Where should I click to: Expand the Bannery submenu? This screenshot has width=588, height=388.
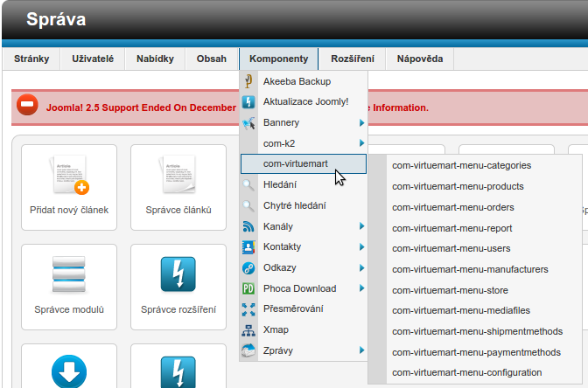[x=360, y=122]
